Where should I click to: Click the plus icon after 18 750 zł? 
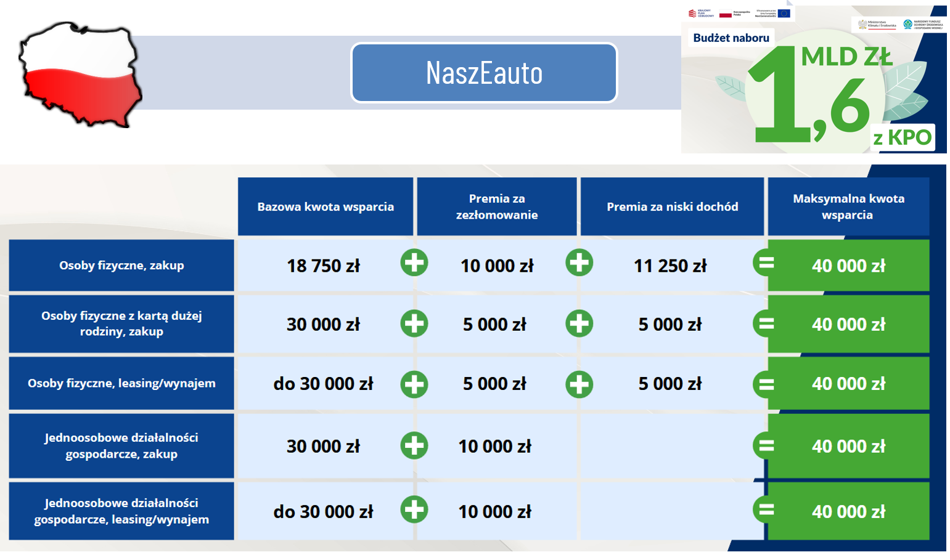[414, 263]
